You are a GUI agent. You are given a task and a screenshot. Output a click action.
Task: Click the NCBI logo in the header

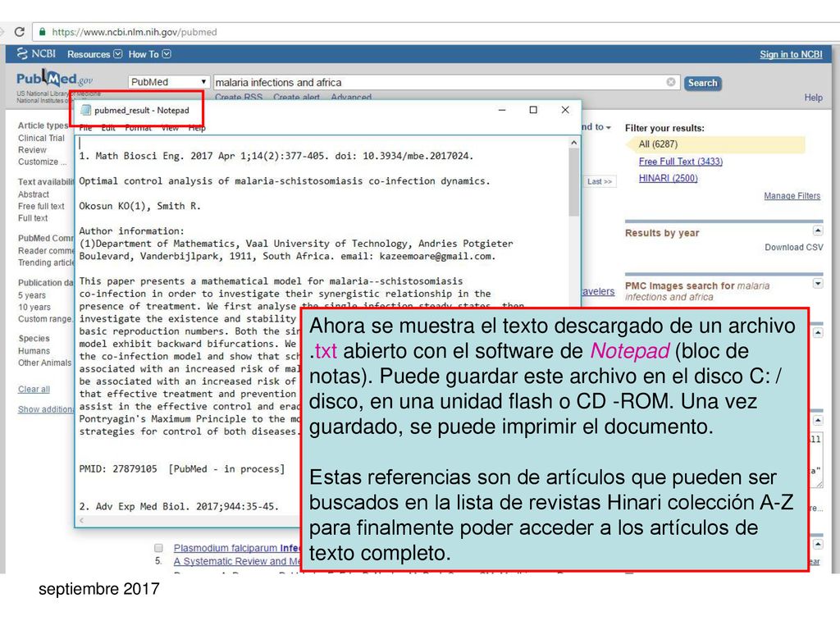pyautogui.click(x=36, y=53)
